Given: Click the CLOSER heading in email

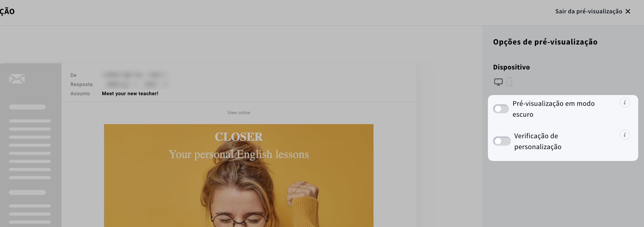Looking at the screenshot, I should (x=238, y=137).
